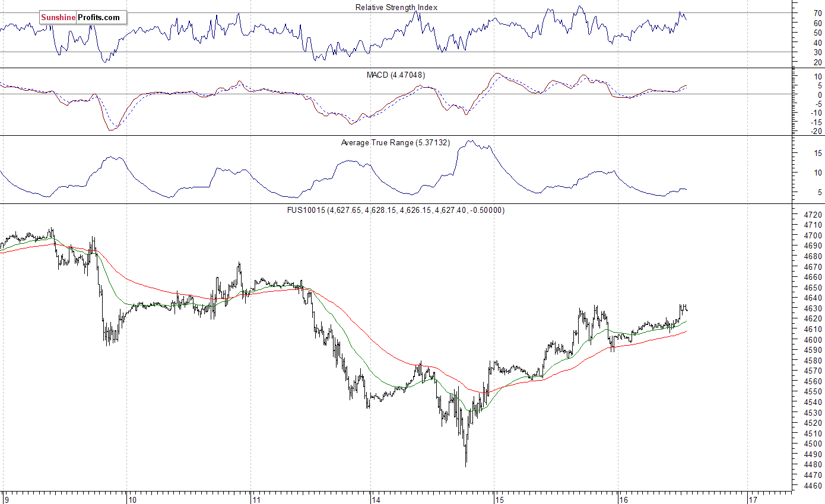Click date label 17 on time axis
Viewport: 825px width, 504px height.
click(x=754, y=499)
